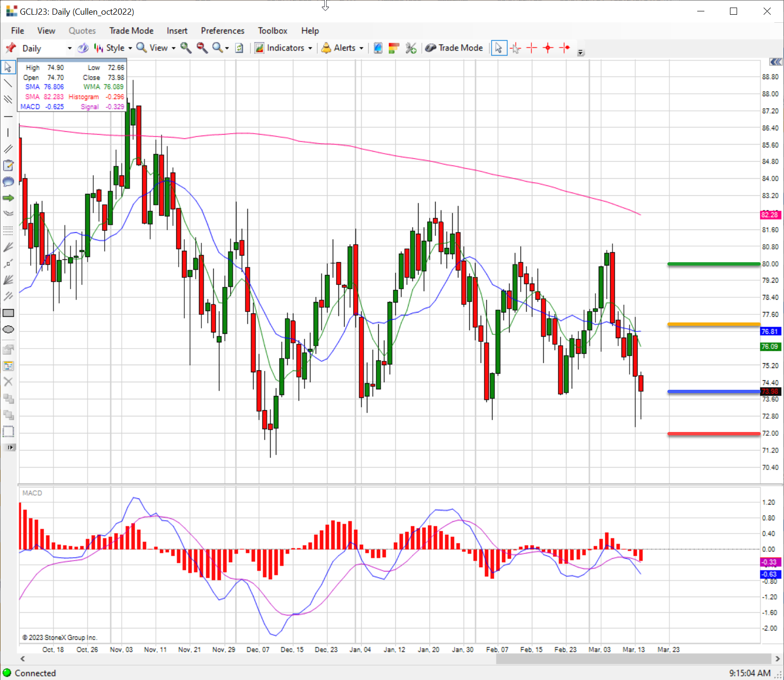This screenshot has height=680, width=784.
Task: Click the refresh chart page icon
Action: [239, 48]
